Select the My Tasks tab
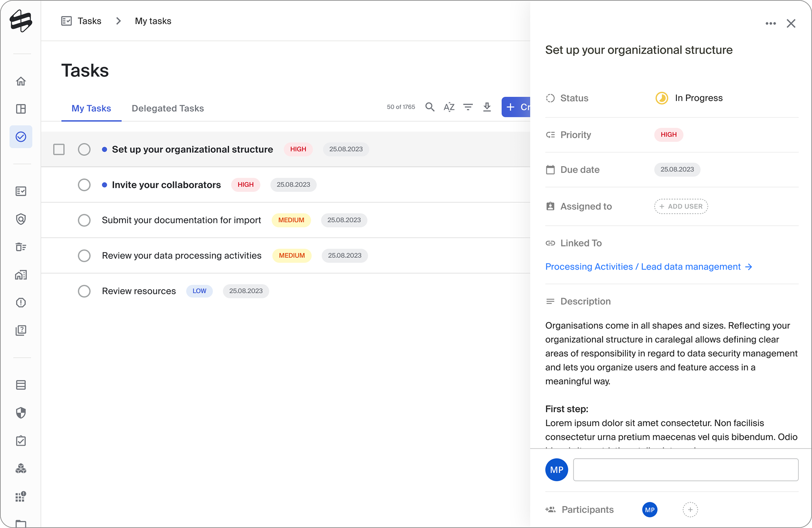Screen dimensions: 812x528 click(x=91, y=108)
